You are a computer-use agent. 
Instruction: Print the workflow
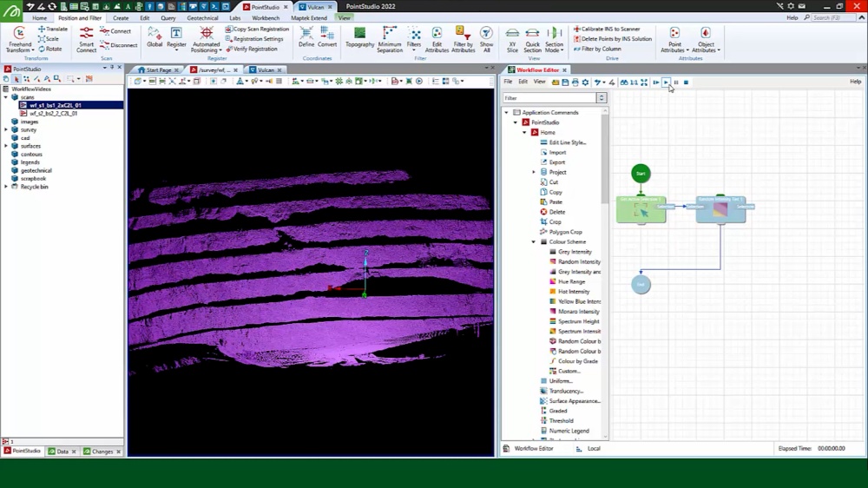click(575, 82)
